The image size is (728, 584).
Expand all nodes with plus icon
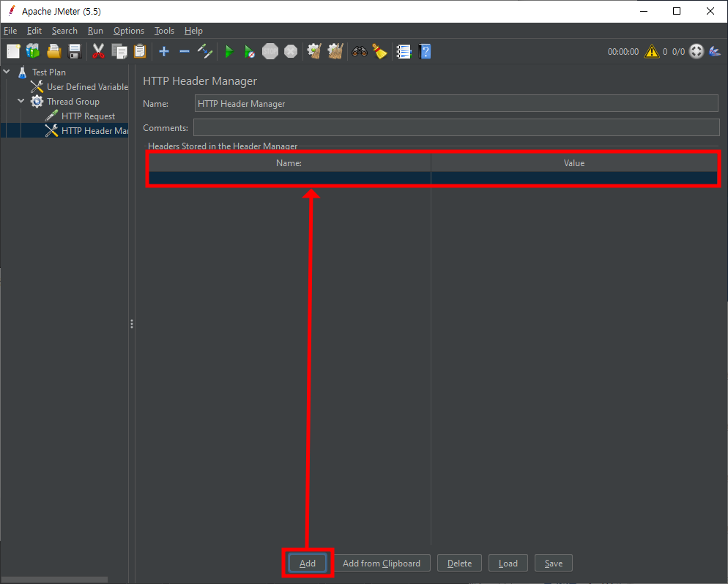164,51
